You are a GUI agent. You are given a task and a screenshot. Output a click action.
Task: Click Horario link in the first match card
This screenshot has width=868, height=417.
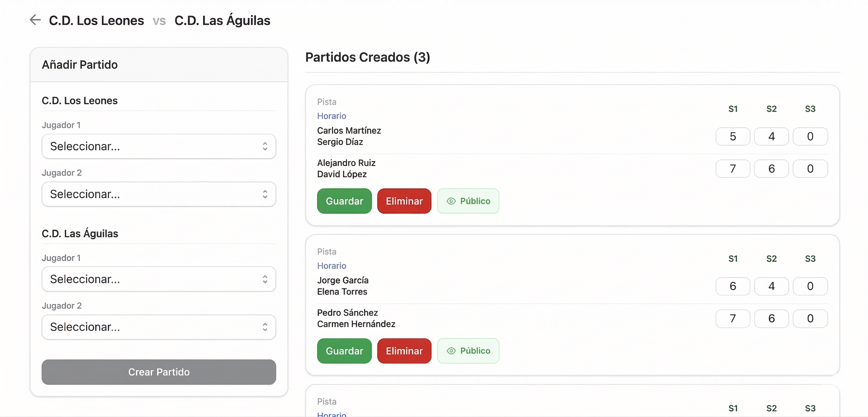pyautogui.click(x=332, y=116)
